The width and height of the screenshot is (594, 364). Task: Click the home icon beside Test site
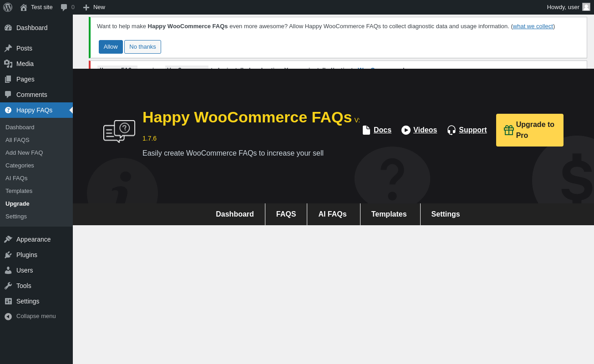click(x=24, y=7)
